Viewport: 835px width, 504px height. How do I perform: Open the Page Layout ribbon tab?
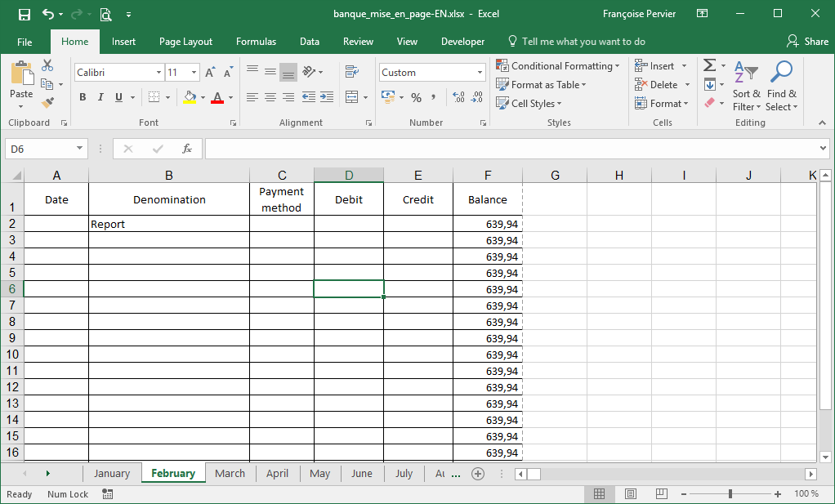pyautogui.click(x=185, y=42)
